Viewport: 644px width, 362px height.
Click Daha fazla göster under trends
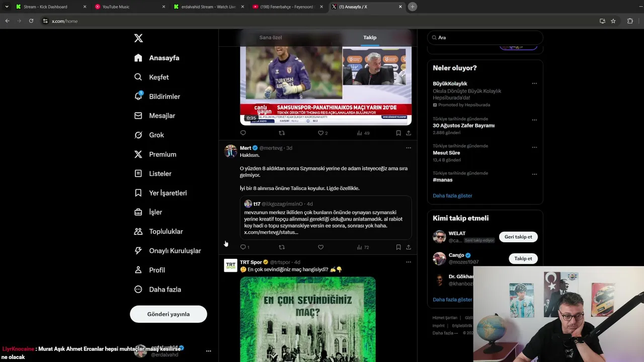(x=452, y=196)
